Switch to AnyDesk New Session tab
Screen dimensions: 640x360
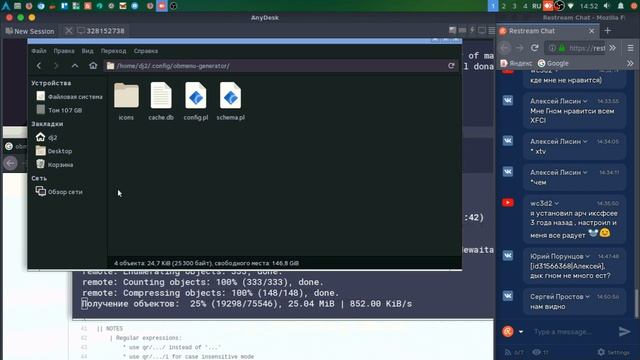(x=30, y=31)
